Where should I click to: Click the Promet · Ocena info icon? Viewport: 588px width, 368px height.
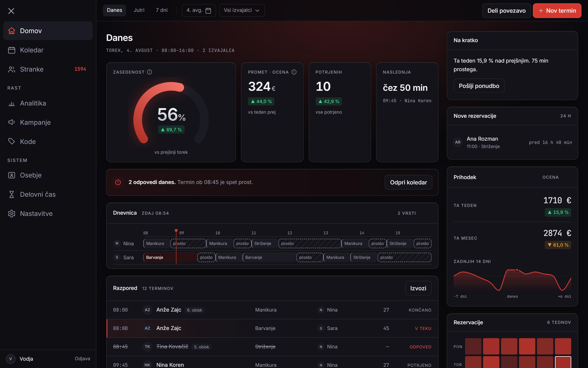(x=294, y=72)
